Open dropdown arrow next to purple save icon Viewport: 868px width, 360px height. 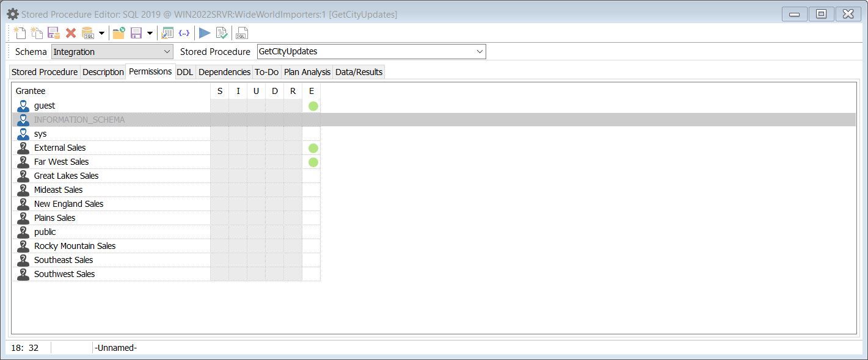pos(150,33)
